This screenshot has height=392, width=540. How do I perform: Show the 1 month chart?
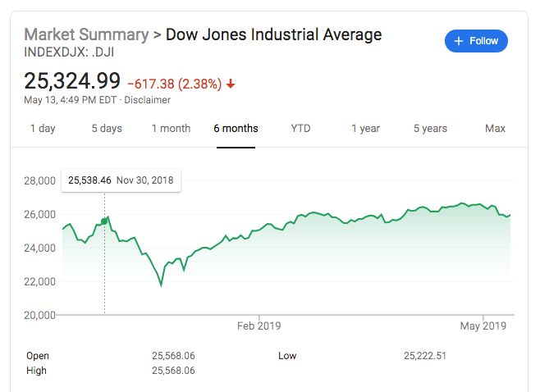171,128
